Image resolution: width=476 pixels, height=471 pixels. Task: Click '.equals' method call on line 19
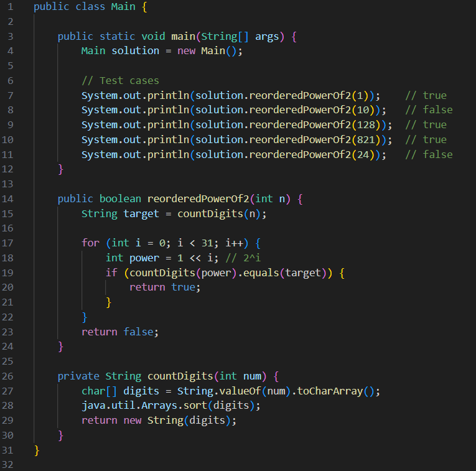coord(258,273)
